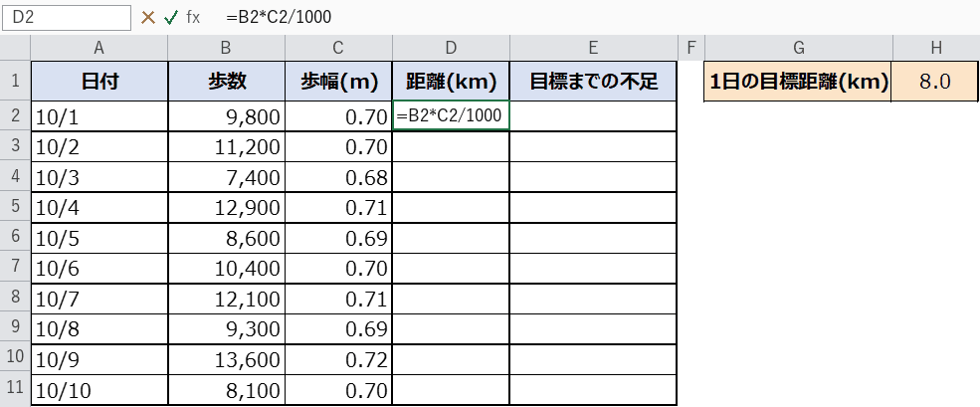
Task: Select the step count cell 13,600
Action: pos(227,359)
